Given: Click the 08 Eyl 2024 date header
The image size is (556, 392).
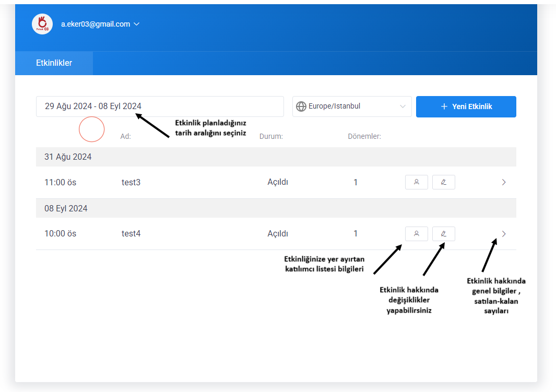Looking at the screenshot, I should point(66,208).
